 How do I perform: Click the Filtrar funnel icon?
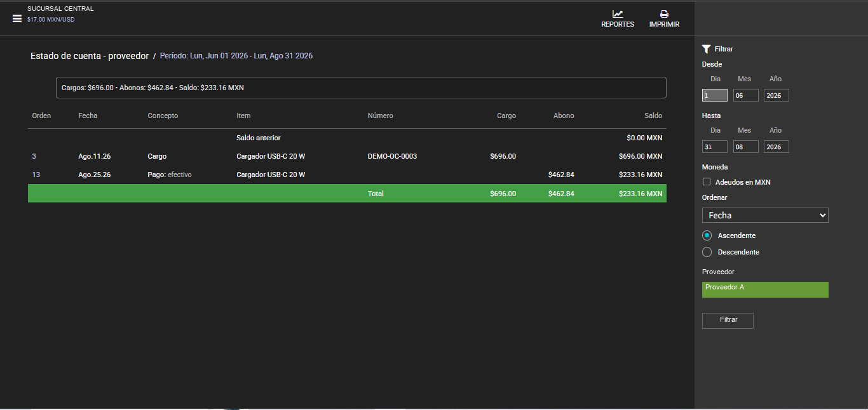coord(706,49)
